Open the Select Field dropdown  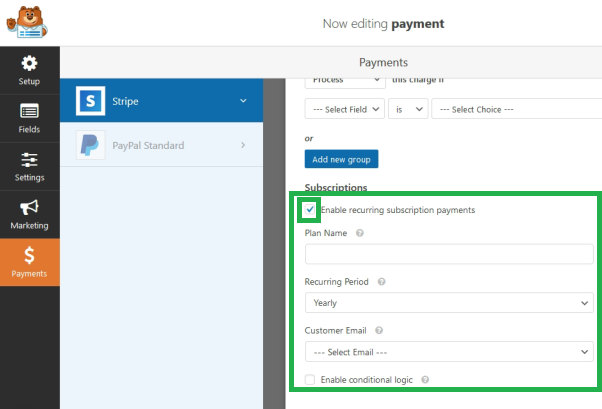[x=345, y=109]
